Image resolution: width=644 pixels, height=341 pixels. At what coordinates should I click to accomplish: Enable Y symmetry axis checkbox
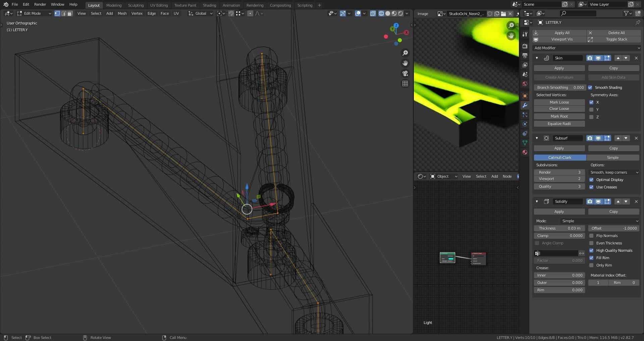(591, 110)
